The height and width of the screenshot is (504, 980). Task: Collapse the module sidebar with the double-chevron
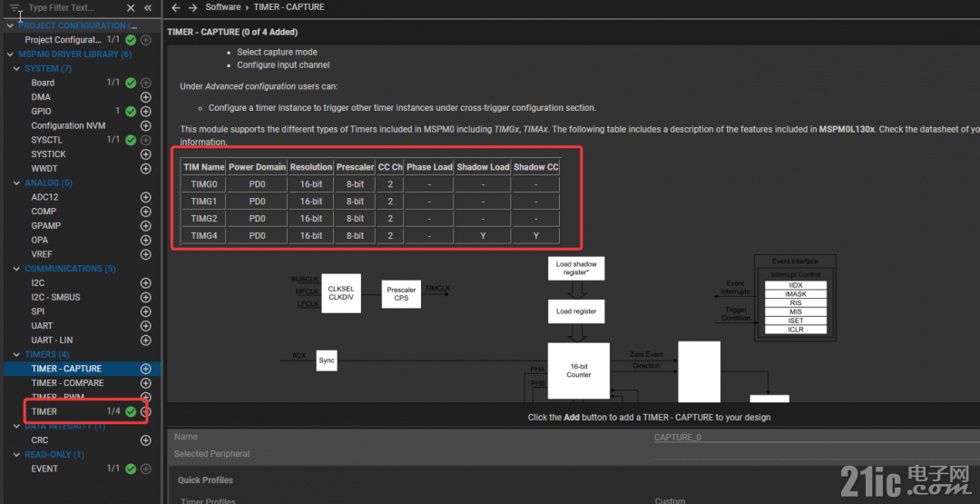coord(148,8)
